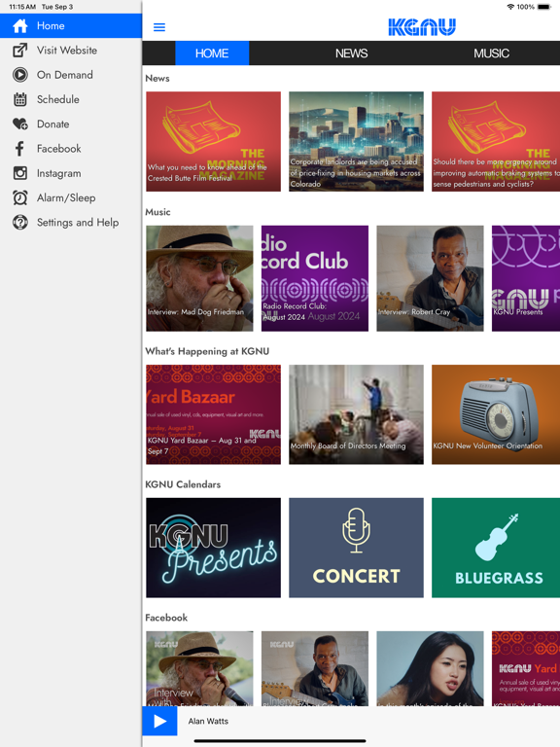The width and height of the screenshot is (560, 747).
Task: Open the KGNU Yard Bazaar event card
Action: (213, 414)
